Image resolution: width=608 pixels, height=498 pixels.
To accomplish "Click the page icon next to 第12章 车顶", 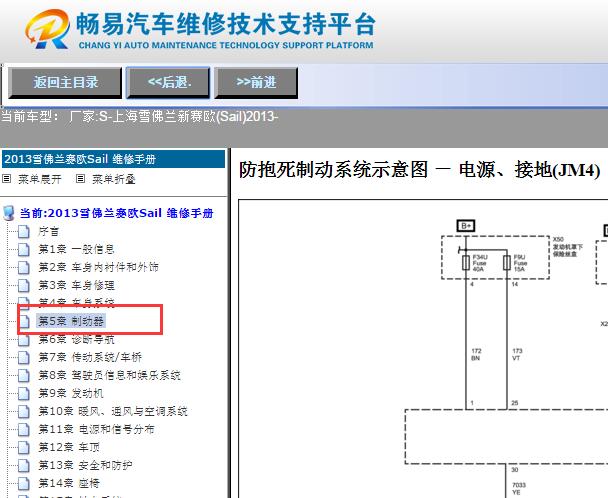I will click(24, 447).
